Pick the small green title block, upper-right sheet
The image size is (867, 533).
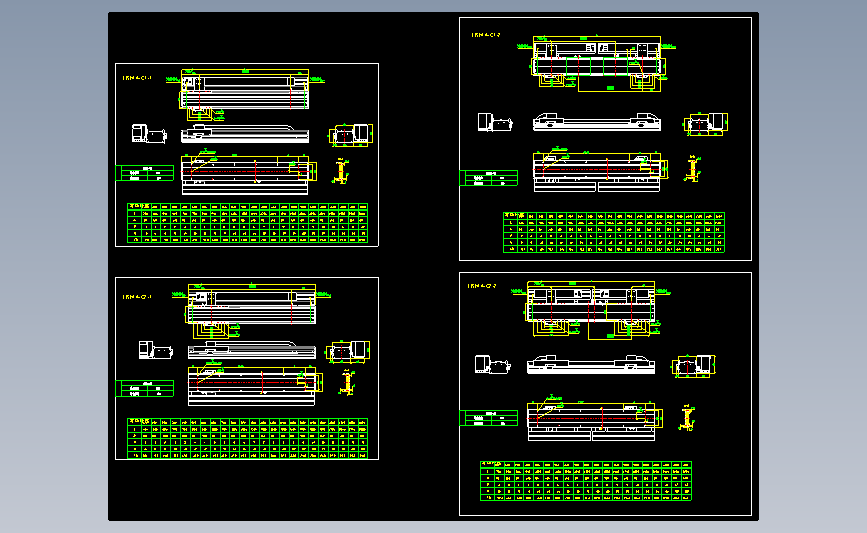click(489, 178)
